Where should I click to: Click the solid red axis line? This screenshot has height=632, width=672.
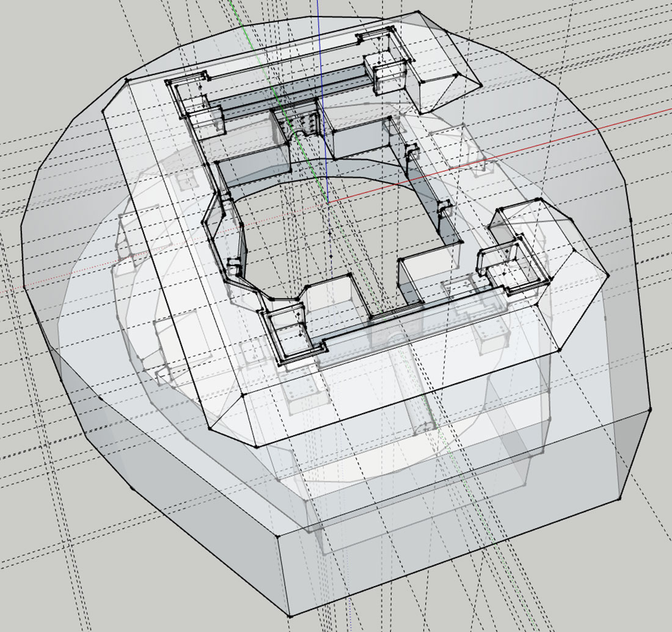(x=500, y=155)
